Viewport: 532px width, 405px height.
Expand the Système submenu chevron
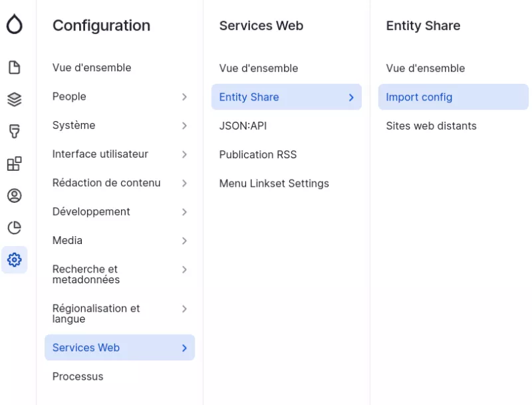coord(184,126)
